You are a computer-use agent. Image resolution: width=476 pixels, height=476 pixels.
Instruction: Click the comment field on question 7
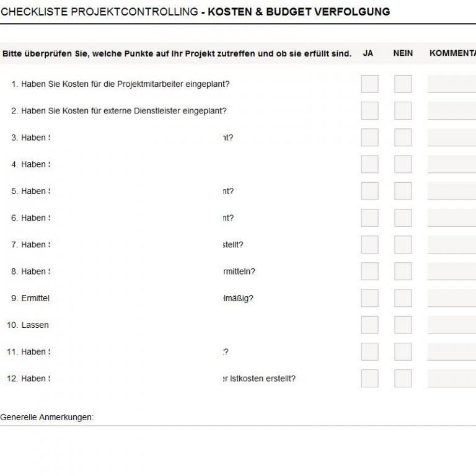point(452,244)
